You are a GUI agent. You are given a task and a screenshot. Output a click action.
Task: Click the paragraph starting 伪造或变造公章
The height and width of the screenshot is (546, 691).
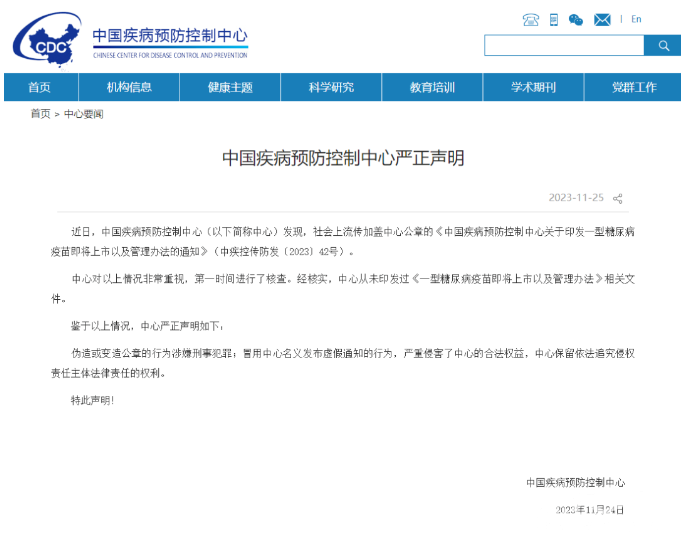(343, 363)
